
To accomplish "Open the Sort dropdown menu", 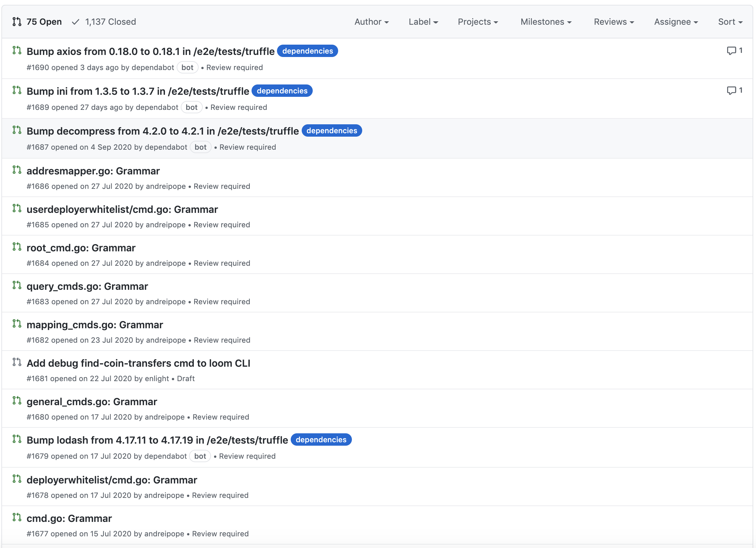I will 730,22.
